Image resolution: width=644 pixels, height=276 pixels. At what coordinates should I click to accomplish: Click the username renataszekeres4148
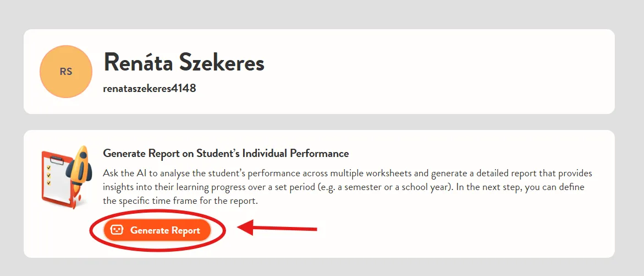pos(150,89)
